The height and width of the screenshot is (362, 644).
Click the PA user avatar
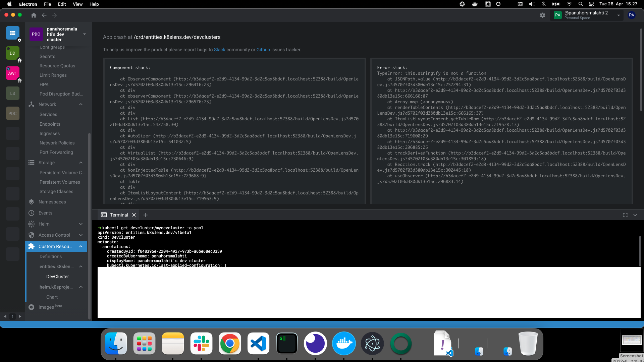click(x=632, y=15)
